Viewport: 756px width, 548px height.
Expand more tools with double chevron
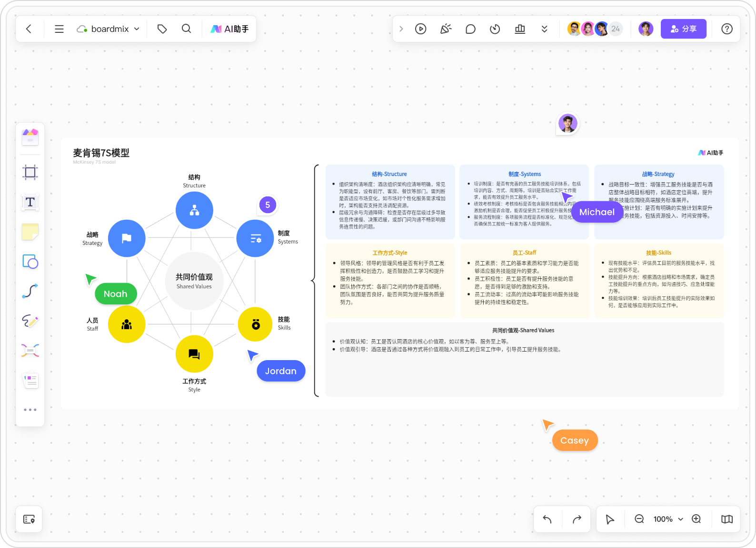pos(545,29)
